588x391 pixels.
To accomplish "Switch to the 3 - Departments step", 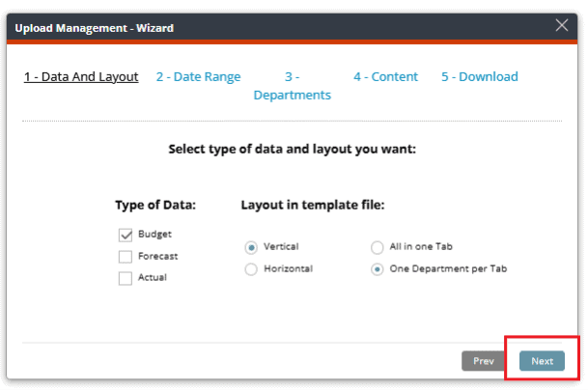I will (293, 86).
